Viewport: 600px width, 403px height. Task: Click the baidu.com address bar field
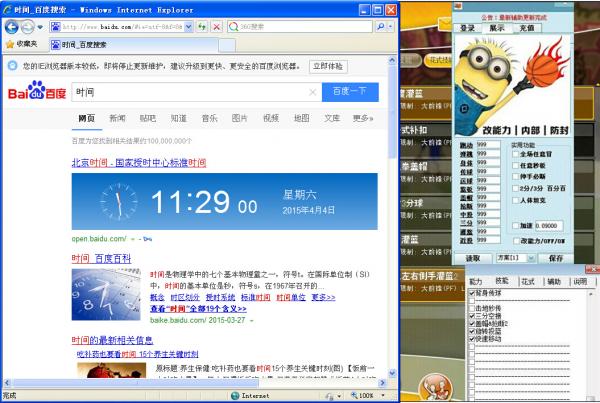pos(122,26)
